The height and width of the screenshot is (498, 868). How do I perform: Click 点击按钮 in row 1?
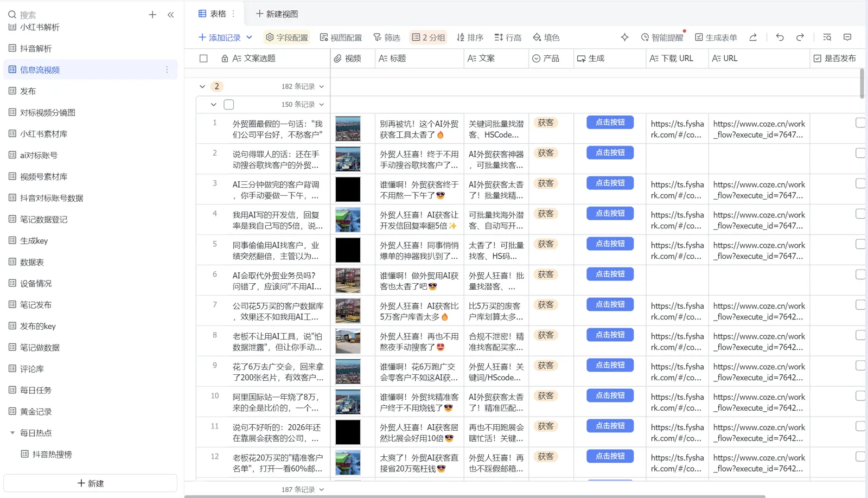[x=610, y=123]
